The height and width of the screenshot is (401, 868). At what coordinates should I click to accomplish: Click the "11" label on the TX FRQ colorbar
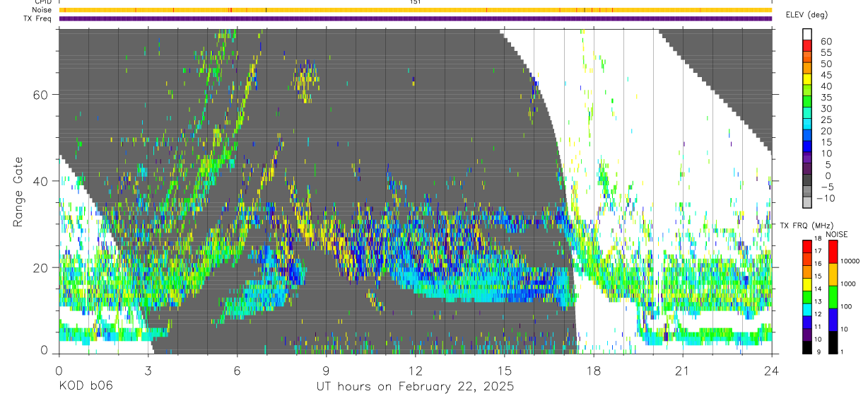[818, 327]
